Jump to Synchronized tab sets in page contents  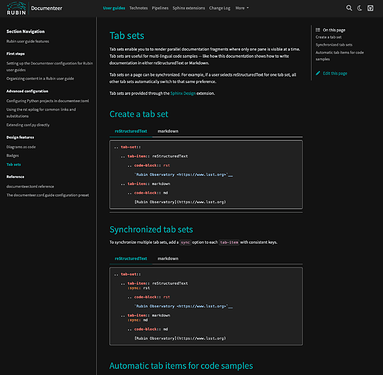(334, 45)
